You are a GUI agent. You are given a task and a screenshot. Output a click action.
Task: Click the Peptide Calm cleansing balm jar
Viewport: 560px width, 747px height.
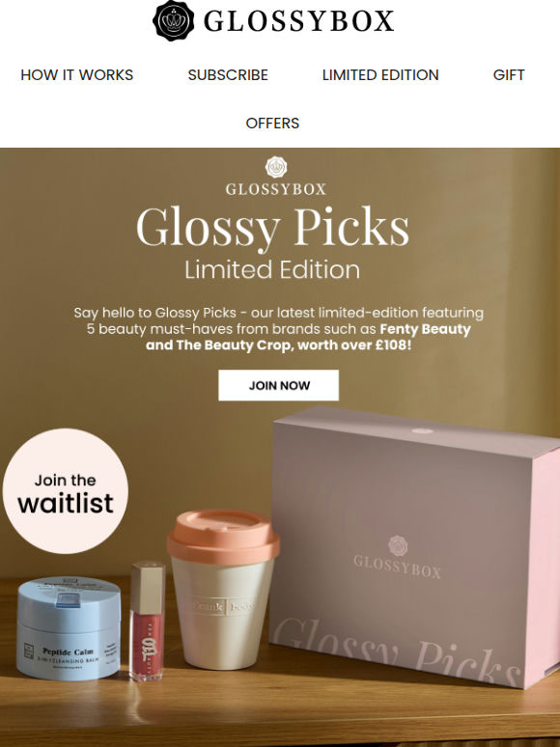70,627
